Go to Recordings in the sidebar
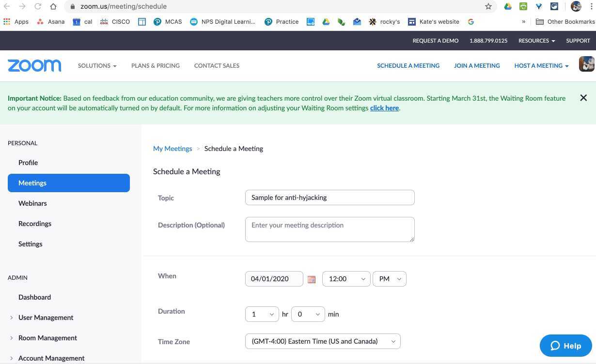The height and width of the screenshot is (364, 596). [x=35, y=224]
